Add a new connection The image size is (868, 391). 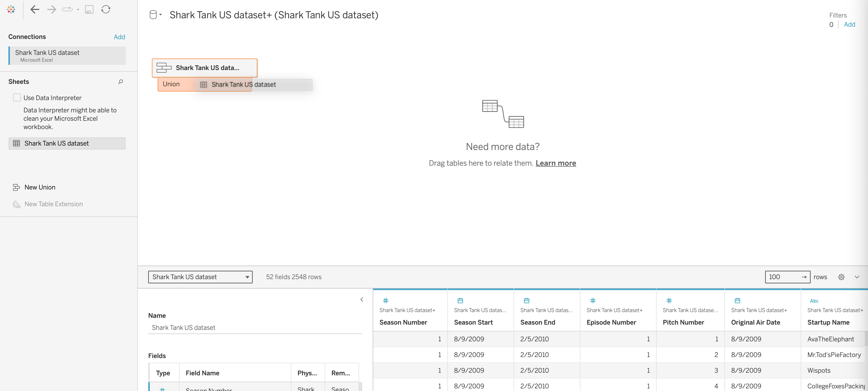(x=119, y=37)
